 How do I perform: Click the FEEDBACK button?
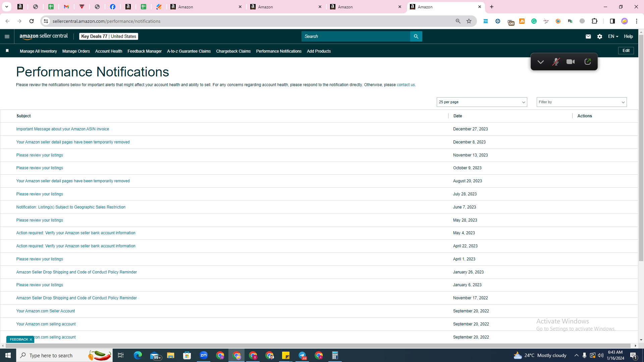pyautogui.click(x=19, y=340)
